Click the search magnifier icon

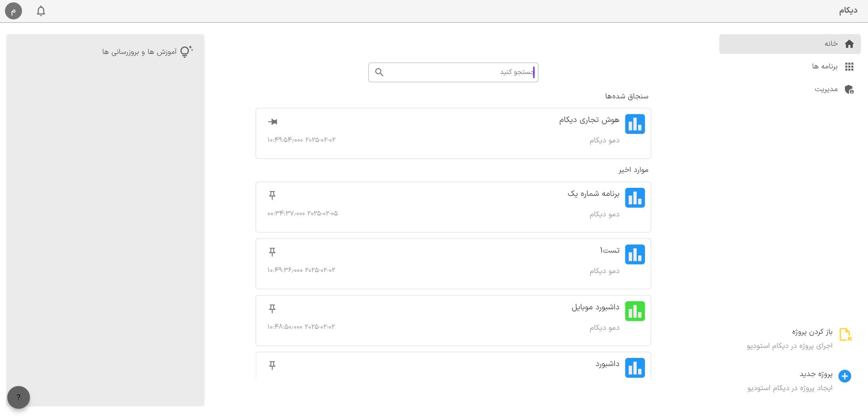coord(380,72)
